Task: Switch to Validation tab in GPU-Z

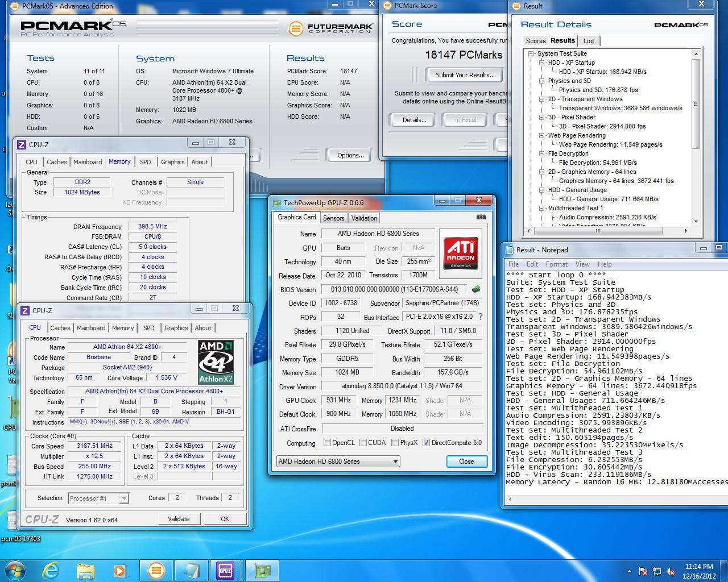Action: point(364,218)
